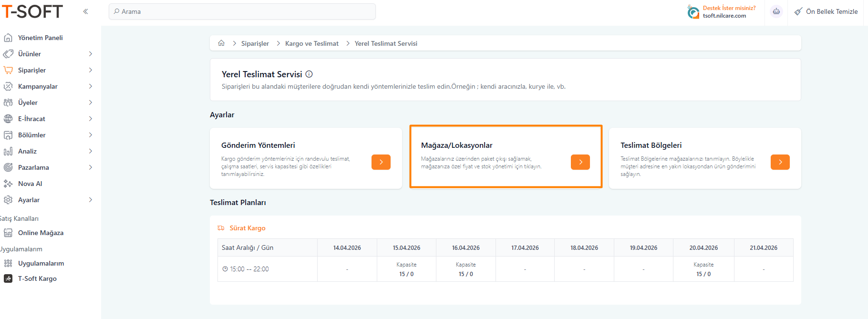The height and width of the screenshot is (319, 868).
Task: Open Teslimat Bölgeleri arrow button
Action: click(780, 162)
